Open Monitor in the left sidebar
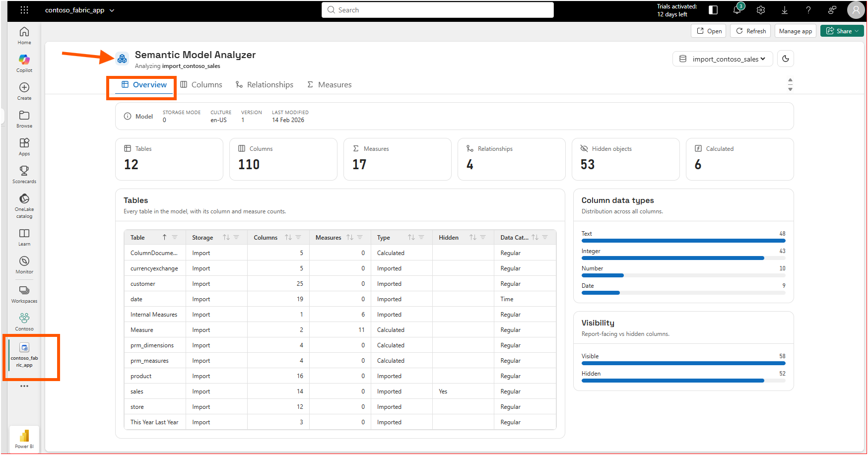The height and width of the screenshot is (455, 868). (x=24, y=265)
